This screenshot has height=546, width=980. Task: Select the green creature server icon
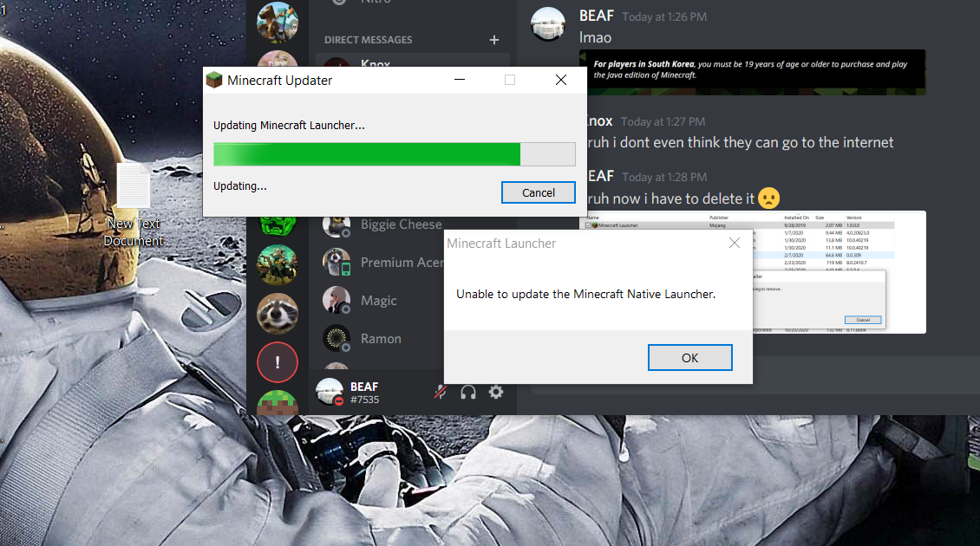278,226
